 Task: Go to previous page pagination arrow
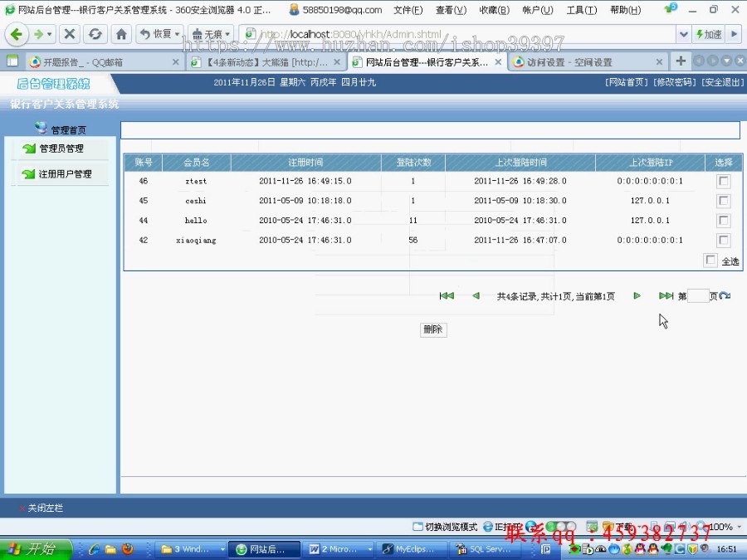click(x=476, y=295)
